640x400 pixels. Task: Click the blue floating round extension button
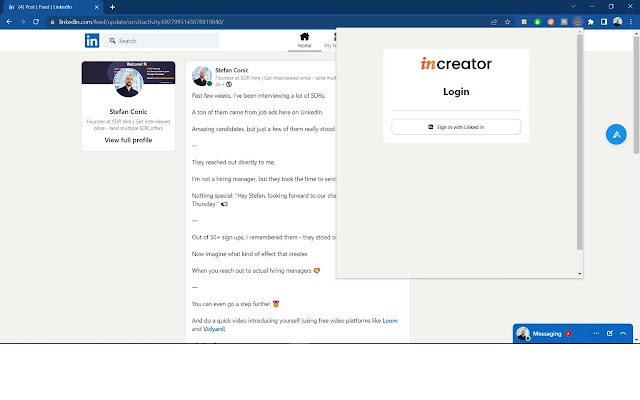(x=616, y=134)
